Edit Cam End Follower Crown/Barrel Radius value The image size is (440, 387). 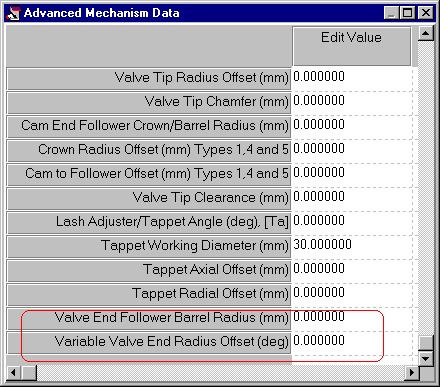pos(352,127)
